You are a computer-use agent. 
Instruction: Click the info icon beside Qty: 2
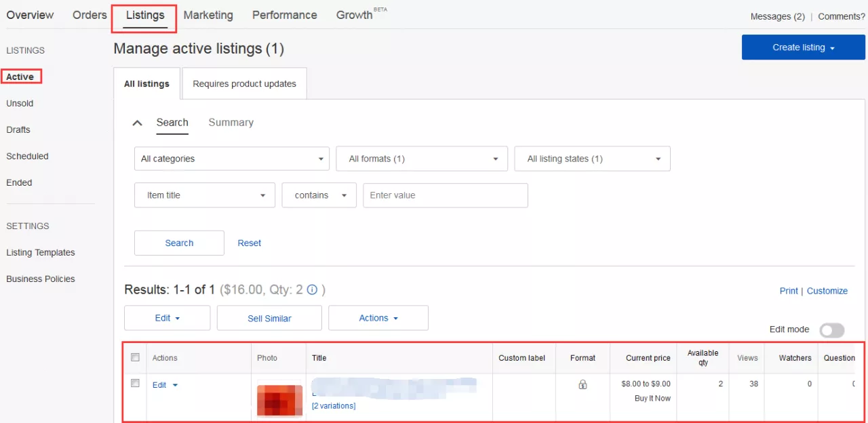coord(312,290)
